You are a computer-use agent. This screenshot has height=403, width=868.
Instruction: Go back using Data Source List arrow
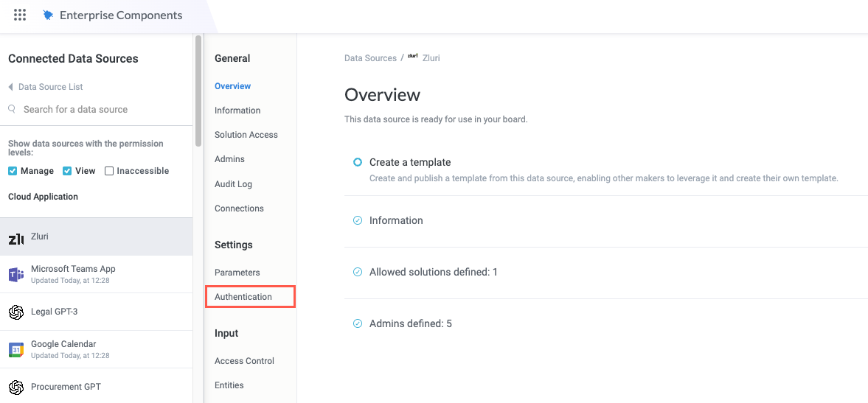[11, 87]
